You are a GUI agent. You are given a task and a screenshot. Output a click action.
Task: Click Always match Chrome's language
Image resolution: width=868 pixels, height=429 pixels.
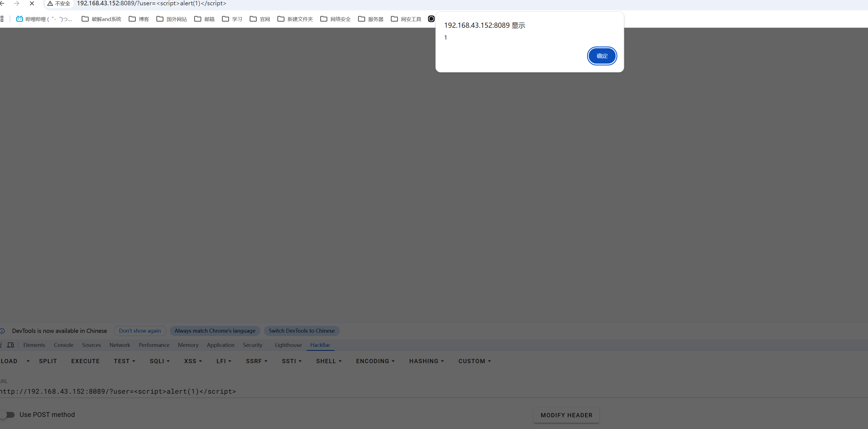pos(215,331)
